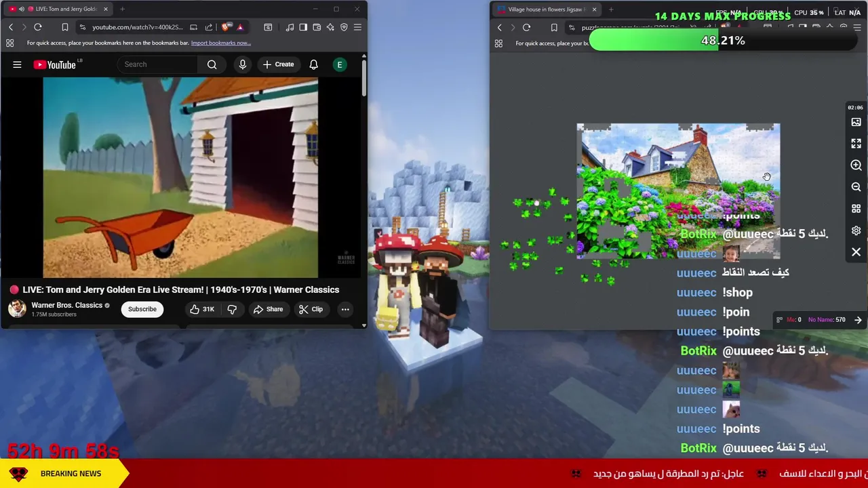This screenshot has width=868, height=488.
Task: Click the Share button under video
Action: pyautogui.click(x=268, y=309)
